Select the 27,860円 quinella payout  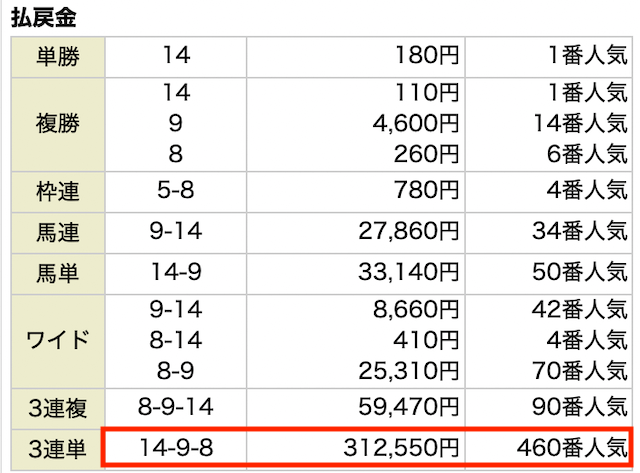coord(409,231)
